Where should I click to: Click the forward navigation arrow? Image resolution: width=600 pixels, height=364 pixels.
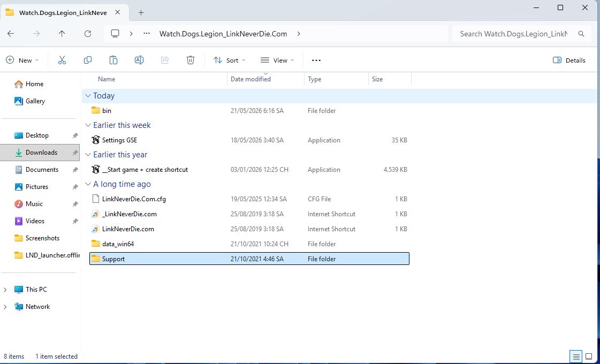(x=36, y=34)
